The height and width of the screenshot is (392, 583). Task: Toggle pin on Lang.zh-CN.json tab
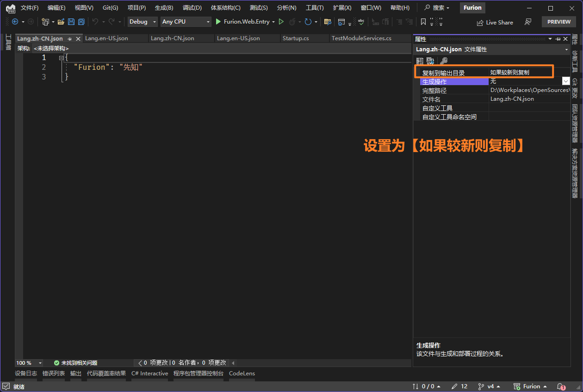point(70,39)
